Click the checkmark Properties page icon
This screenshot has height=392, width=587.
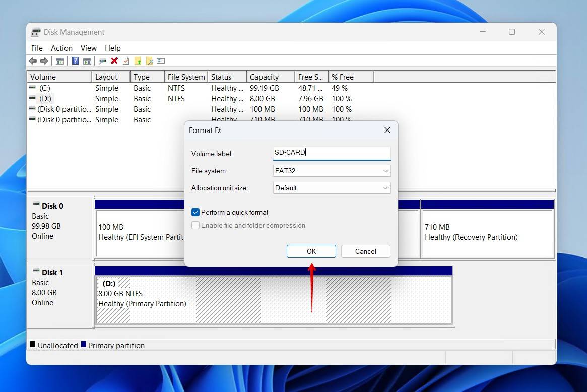point(126,61)
